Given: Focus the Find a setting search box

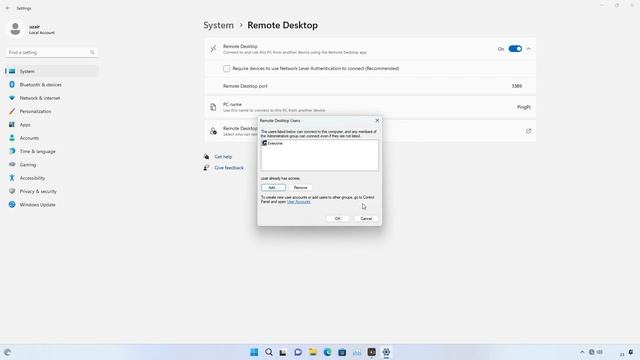Looking at the screenshot, I should pos(51,52).
